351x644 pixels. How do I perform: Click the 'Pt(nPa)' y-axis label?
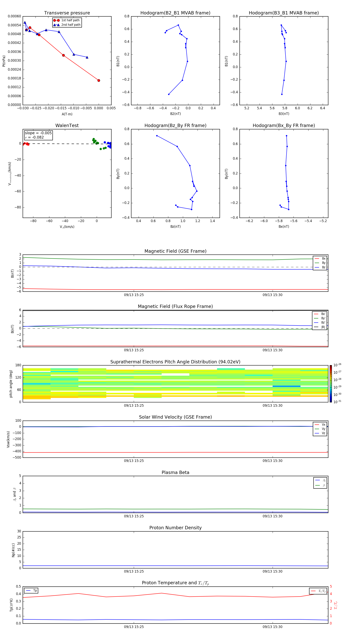coord(4,61)
